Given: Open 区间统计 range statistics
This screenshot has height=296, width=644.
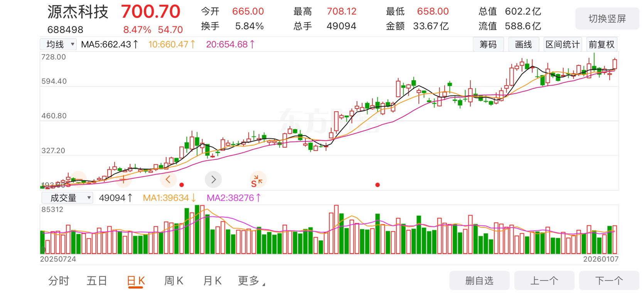Looking at the screenshot, I should (563, 44).
